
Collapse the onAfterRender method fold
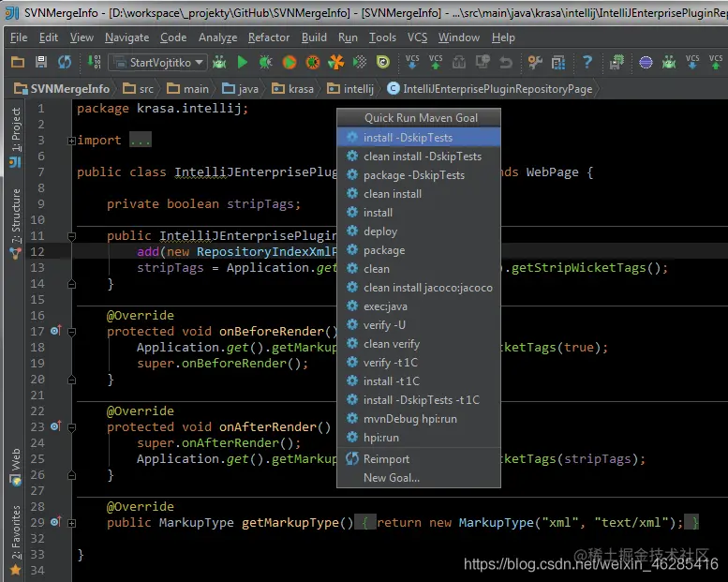71,427
